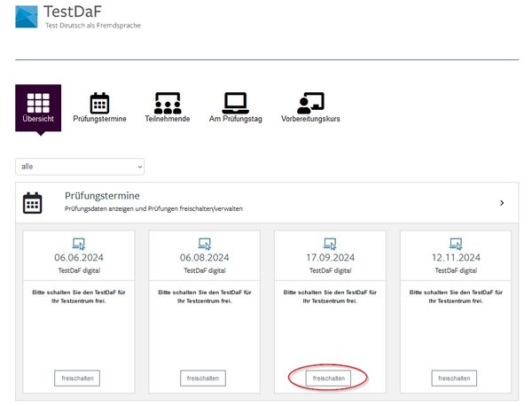Image resolution: width=532 pixels, height=406 pixels.
Task: Click the TestDaF title text
Action: click(73, 12)
